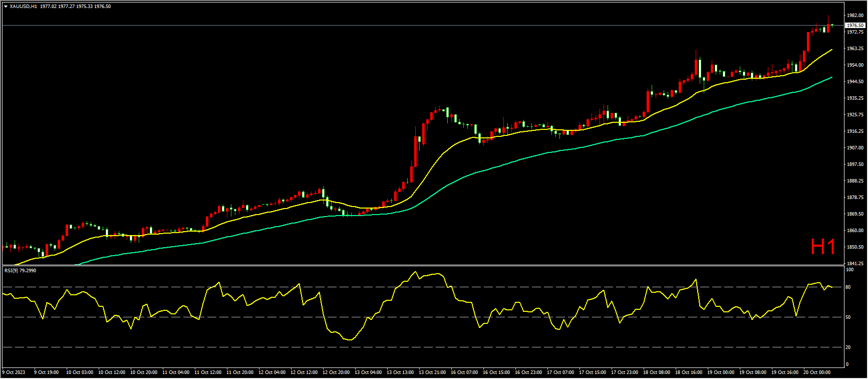Click the 19 Oct 08:00 time label
868x379 pixels.
point(752,372)
